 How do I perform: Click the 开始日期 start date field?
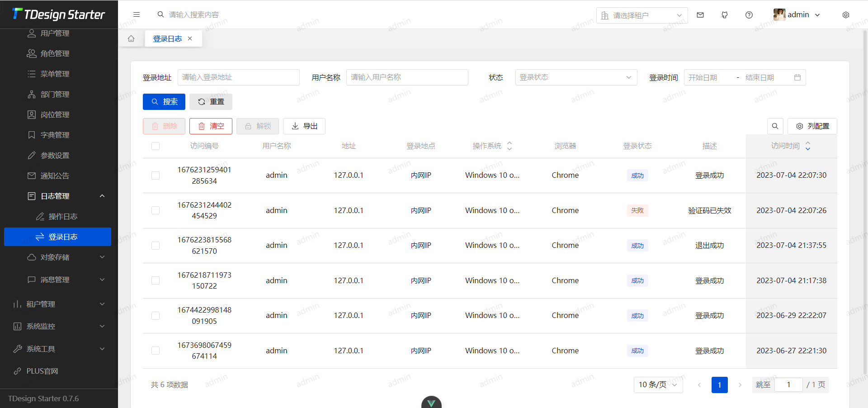click(x=710, y=77)
